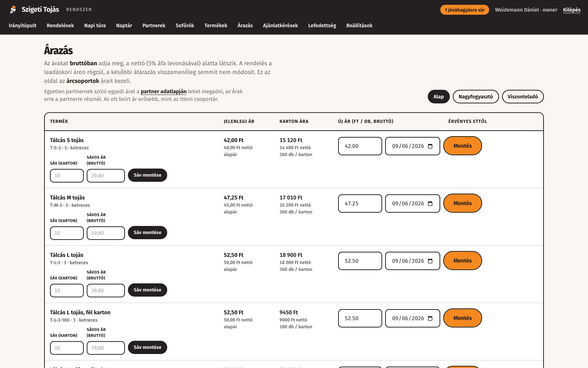Click the '18 900 Ft' carton price
This screenshot has width=588, height=368.
click(x=291, y=255)
